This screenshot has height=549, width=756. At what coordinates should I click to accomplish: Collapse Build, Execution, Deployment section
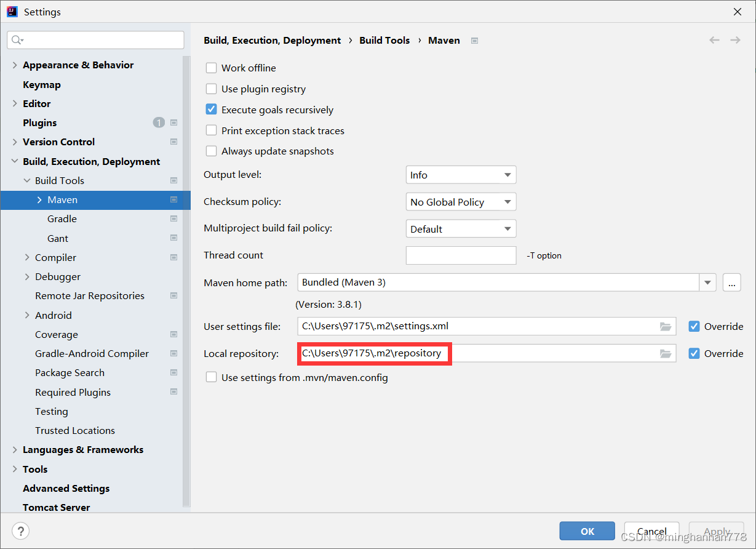(x=15, y=161)
